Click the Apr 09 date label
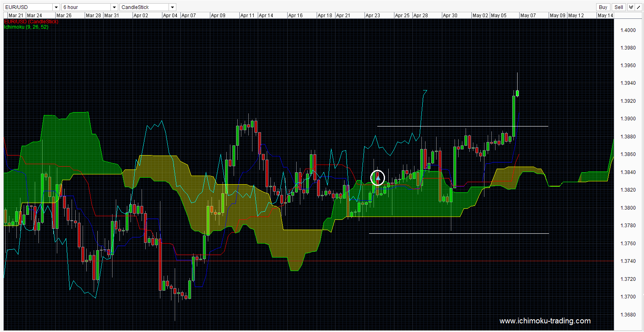 [218, 15]
